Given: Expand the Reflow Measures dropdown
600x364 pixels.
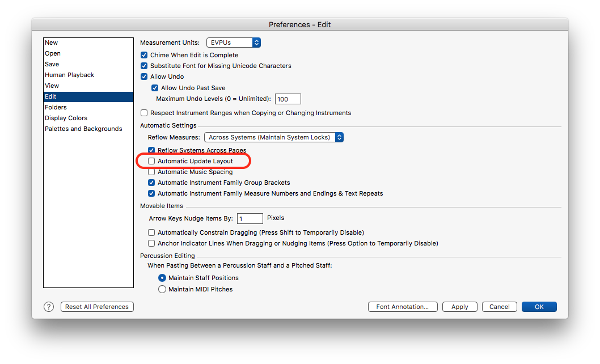Looking at the screenshot, I should pyautogui.click(x=274, y=137).
